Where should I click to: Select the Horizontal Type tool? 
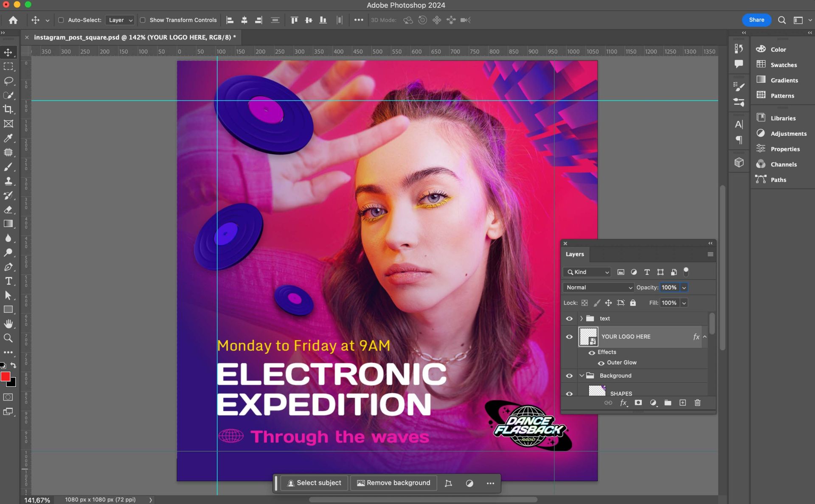coord(8,281)
